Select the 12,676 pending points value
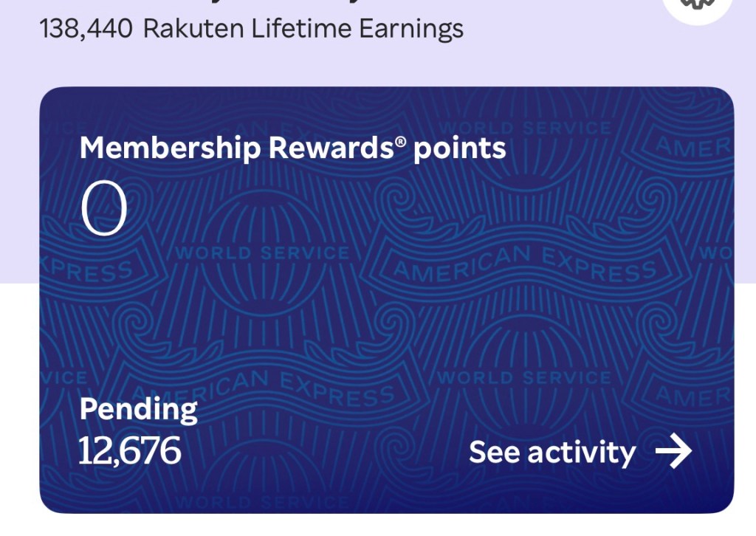 [129, 450]
